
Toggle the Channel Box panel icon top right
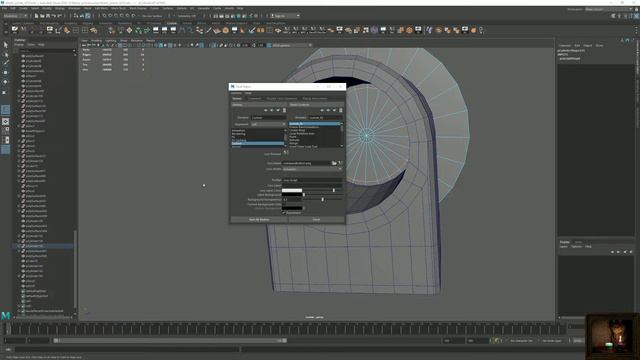click(637, 16)
